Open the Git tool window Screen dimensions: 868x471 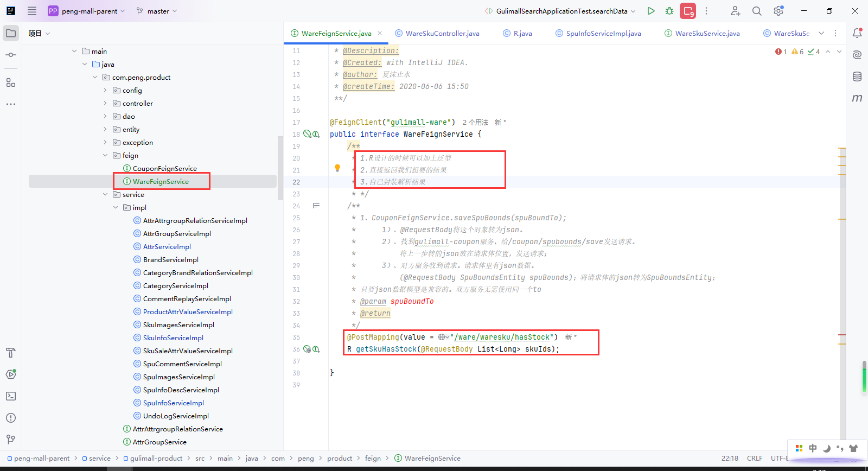pyautogui.click(x=11, y=440)
